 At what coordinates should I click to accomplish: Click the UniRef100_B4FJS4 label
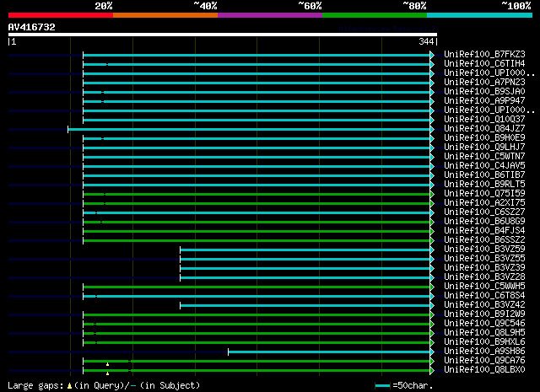tap(484, 231)
